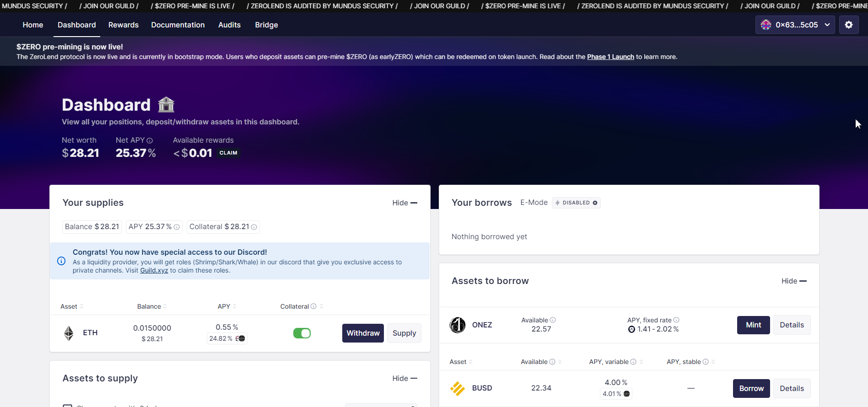Click the Balance $28.21 chip

point(92,227)
